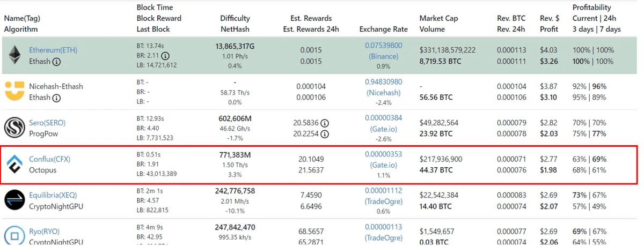
Task: Click the Nicehash-Ethash logo icon
Action: 14,91
